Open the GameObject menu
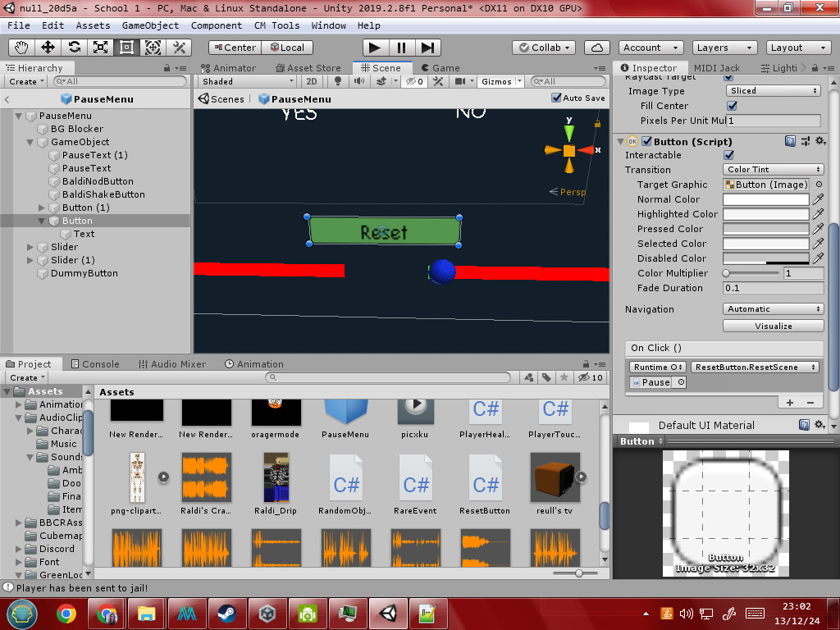 (x=151, y=25)
